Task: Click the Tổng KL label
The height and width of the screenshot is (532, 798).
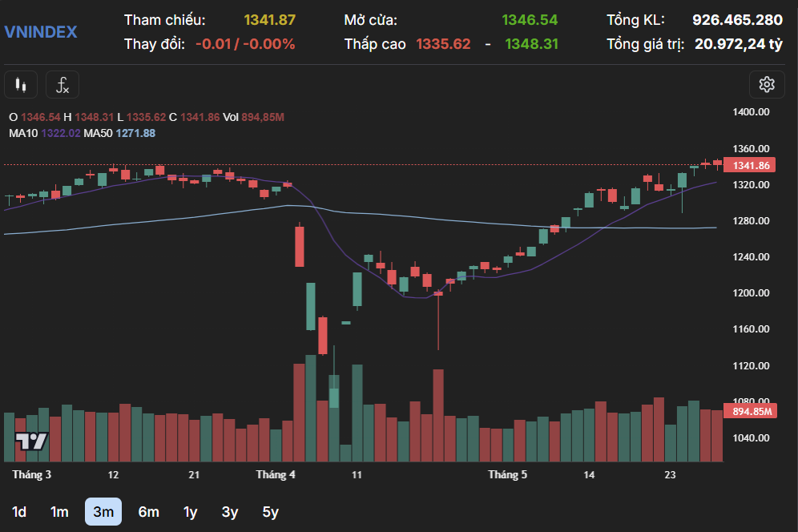Action: (x=635, y=20)
